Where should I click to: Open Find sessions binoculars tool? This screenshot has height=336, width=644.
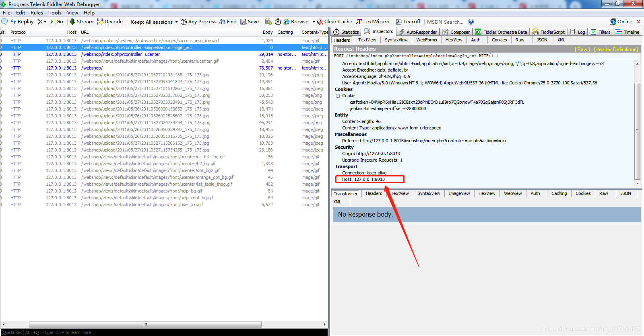pos(228,22)
